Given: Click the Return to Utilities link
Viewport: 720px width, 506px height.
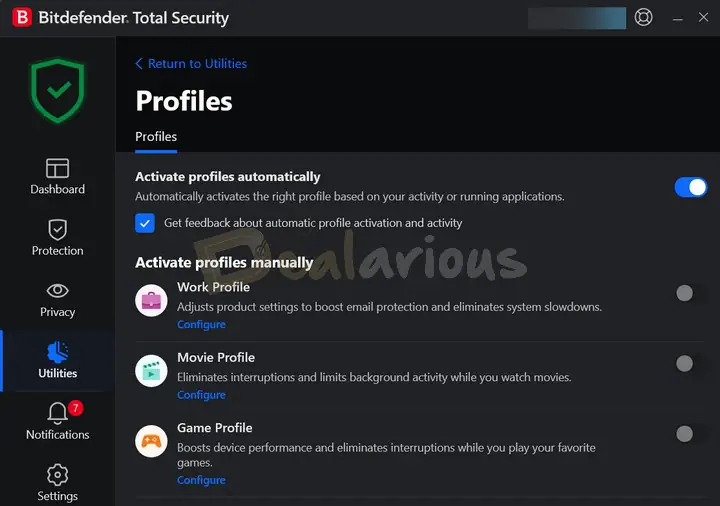Looking at the screenshot, I should tap(191, 64).
